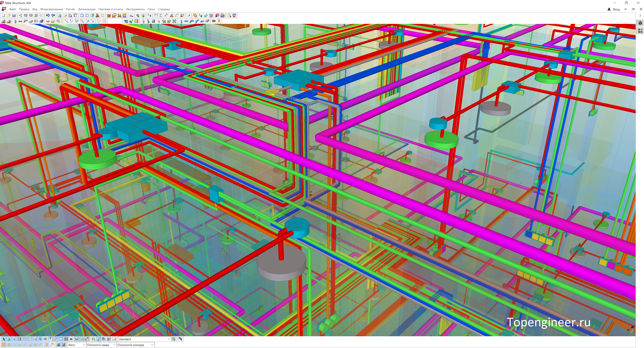
Task: Click the scissors clip plane icon
Action: click(x=98, y=15)
